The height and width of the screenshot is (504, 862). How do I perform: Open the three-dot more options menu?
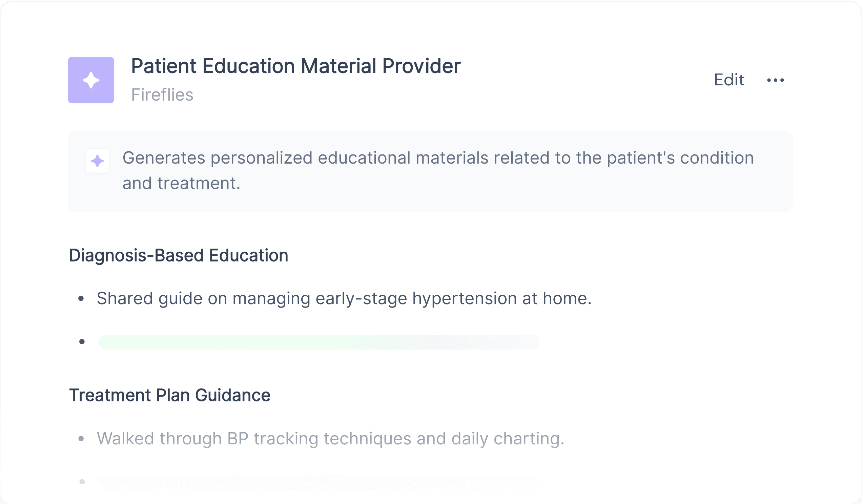click(776, 80)
